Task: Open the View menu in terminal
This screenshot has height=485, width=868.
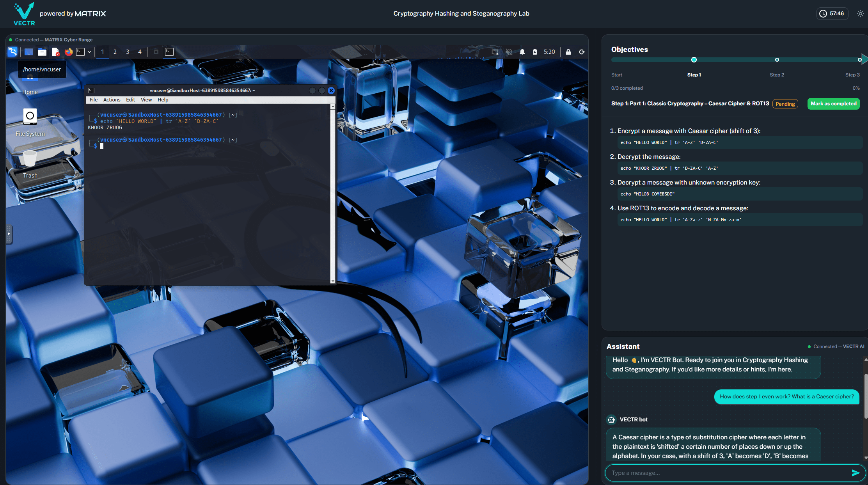Action: 146,100
